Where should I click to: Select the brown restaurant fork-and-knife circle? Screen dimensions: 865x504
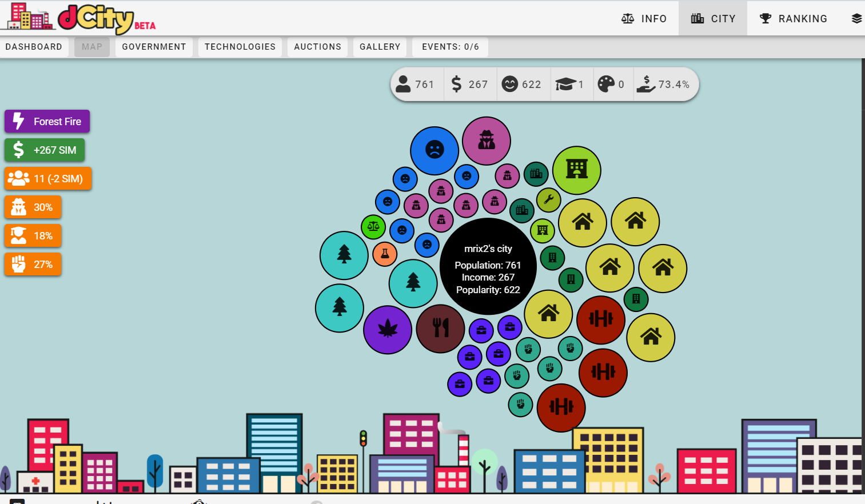[440, 329]
